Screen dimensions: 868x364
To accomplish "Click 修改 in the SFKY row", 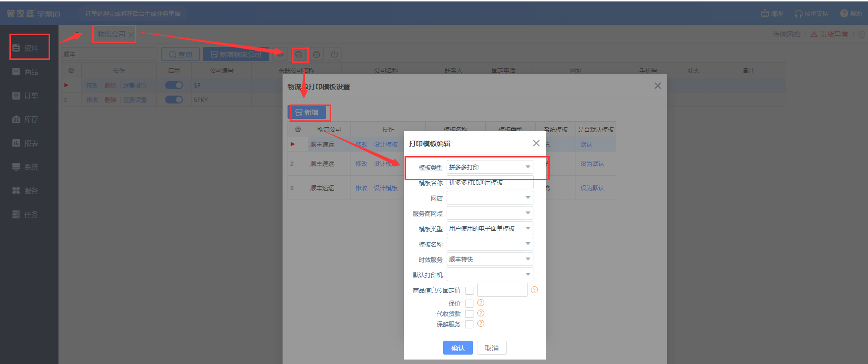I will [x=92, y=100].
